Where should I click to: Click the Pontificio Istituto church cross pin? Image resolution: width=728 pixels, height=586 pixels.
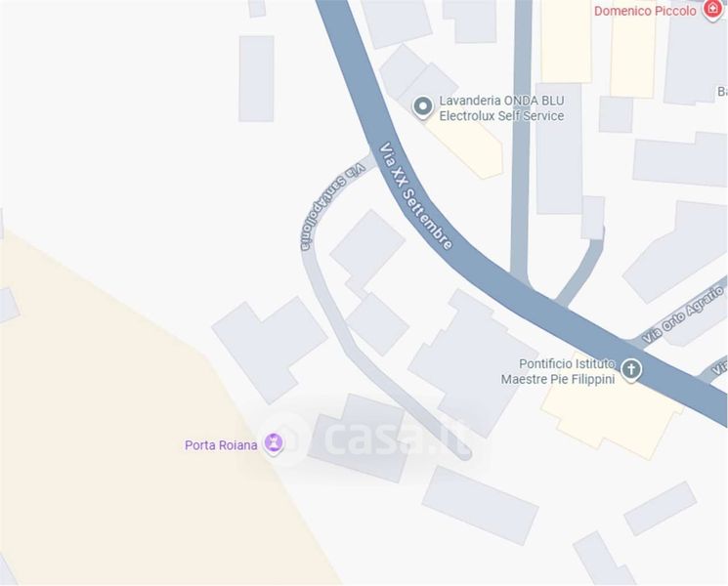(x=630, y=370)
